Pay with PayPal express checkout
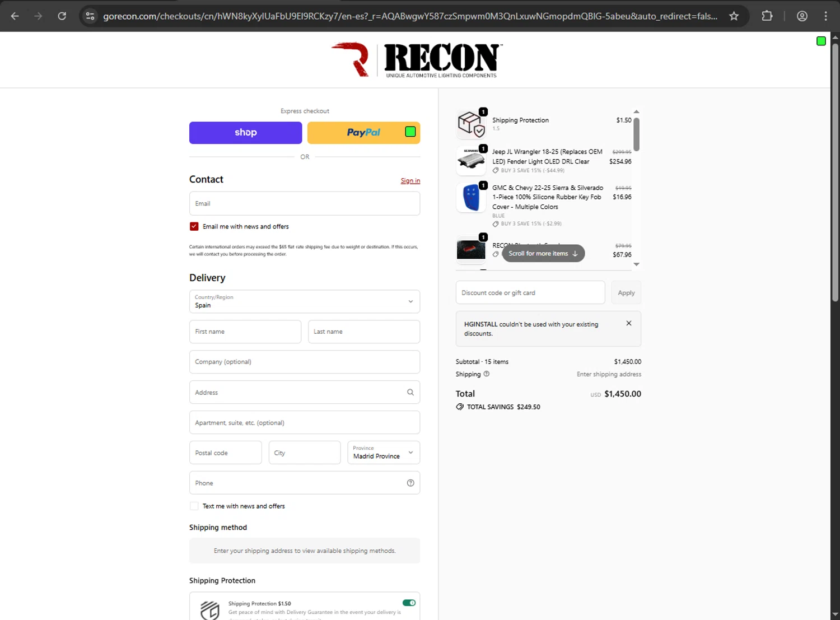 (x=363, y=133)
